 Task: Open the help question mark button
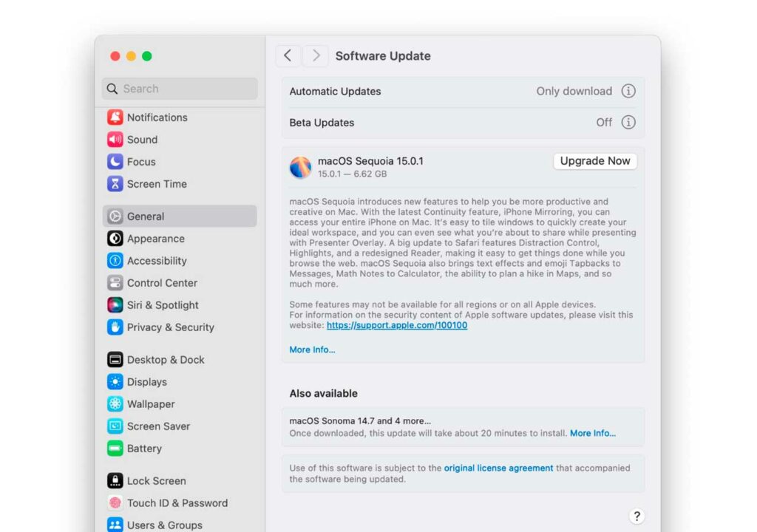point(637,516)
